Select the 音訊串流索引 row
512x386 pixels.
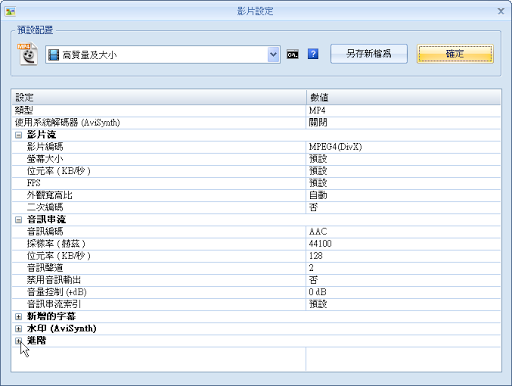(256, 304)
